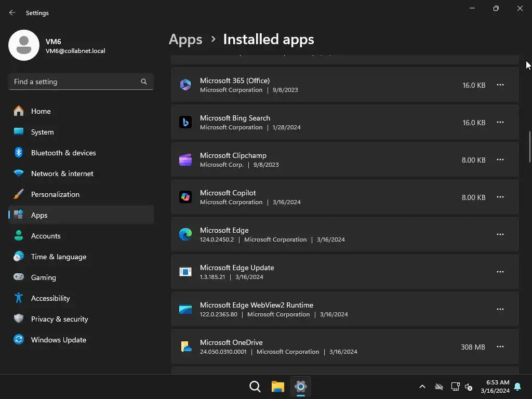Open more options for Microsoft OneDrive

coord(500,347)
